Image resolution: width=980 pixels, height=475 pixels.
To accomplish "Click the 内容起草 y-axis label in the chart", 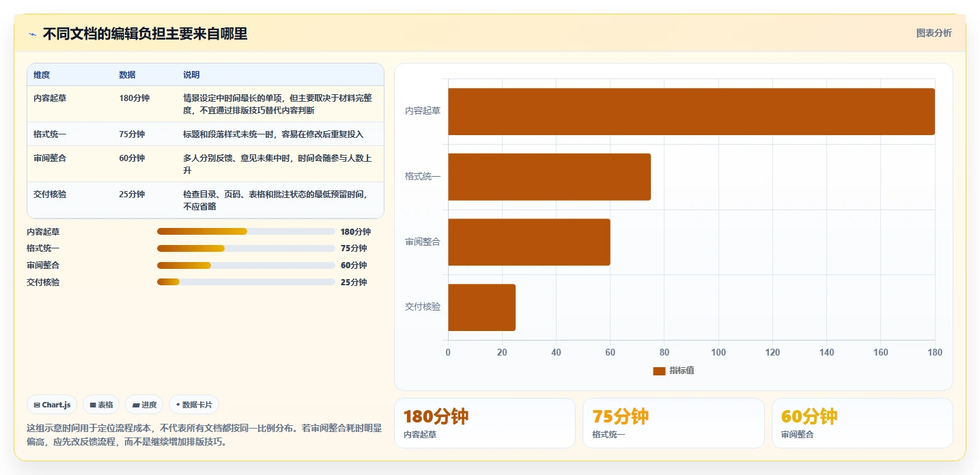I will [x=423, y=111].
